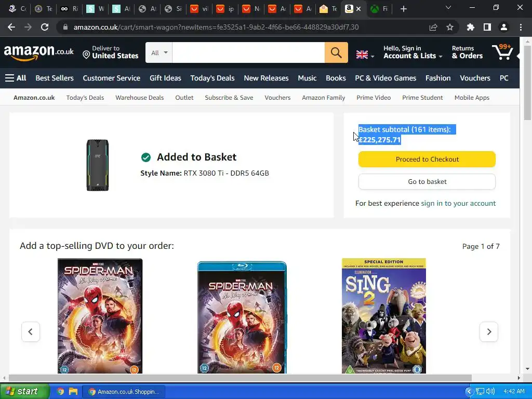Image resolution: width=532 pixels, height=399 pixels.
Task: Open the UK flag language selector
Action: point(365,55)
